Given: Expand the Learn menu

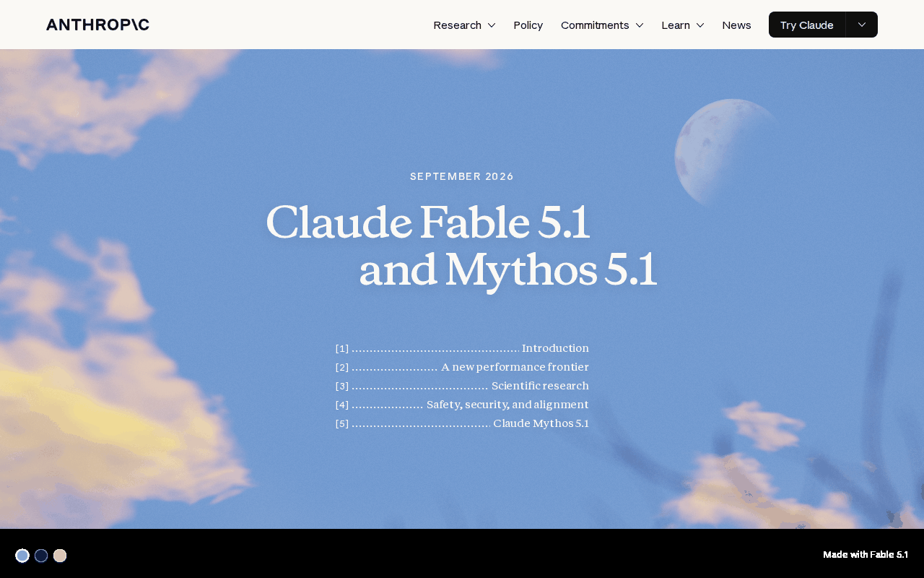Looking at the screenshot, I should [x=683, y=25].
